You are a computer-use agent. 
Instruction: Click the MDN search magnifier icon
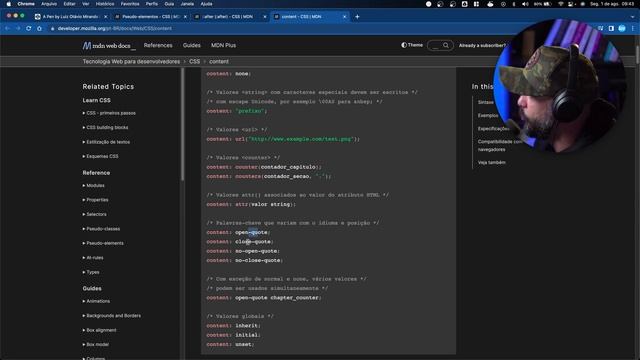[446, 45]
